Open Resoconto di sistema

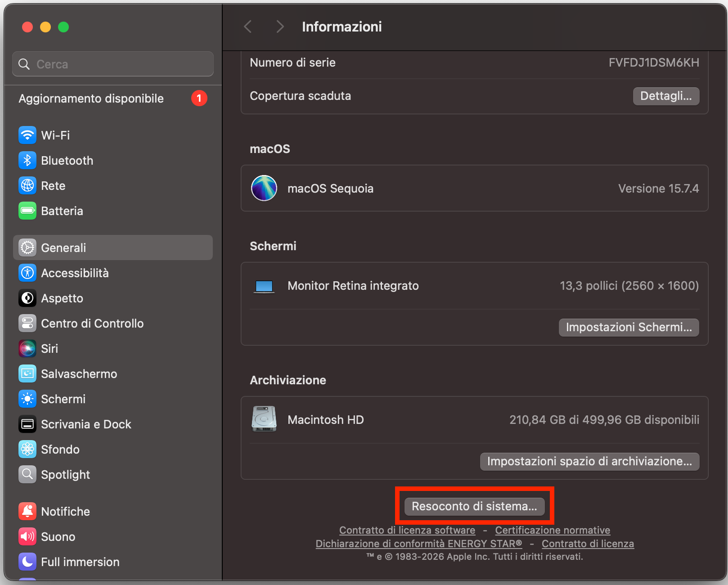(474, 506)
